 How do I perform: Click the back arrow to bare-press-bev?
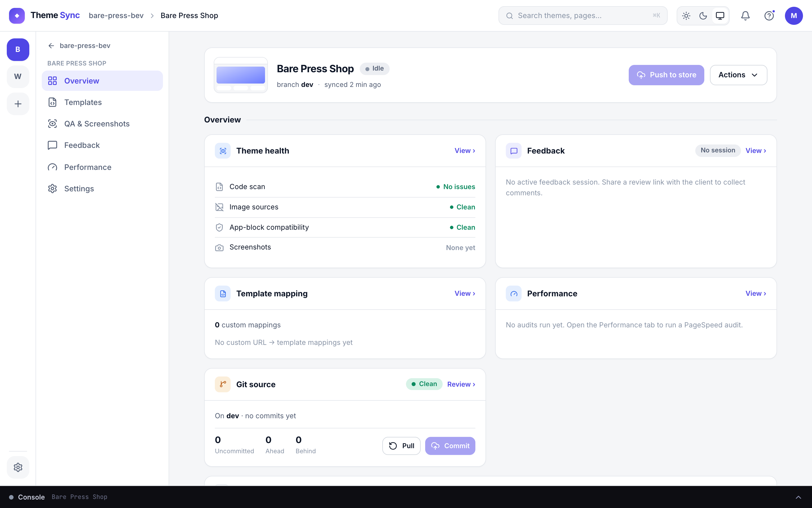click(51, 46)
